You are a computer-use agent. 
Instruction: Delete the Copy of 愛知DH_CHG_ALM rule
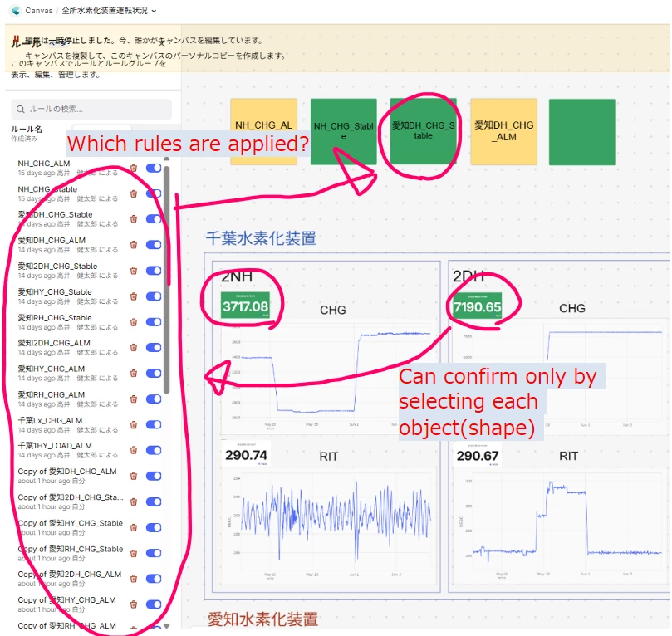pyautogui.click(x=134, y=476)
